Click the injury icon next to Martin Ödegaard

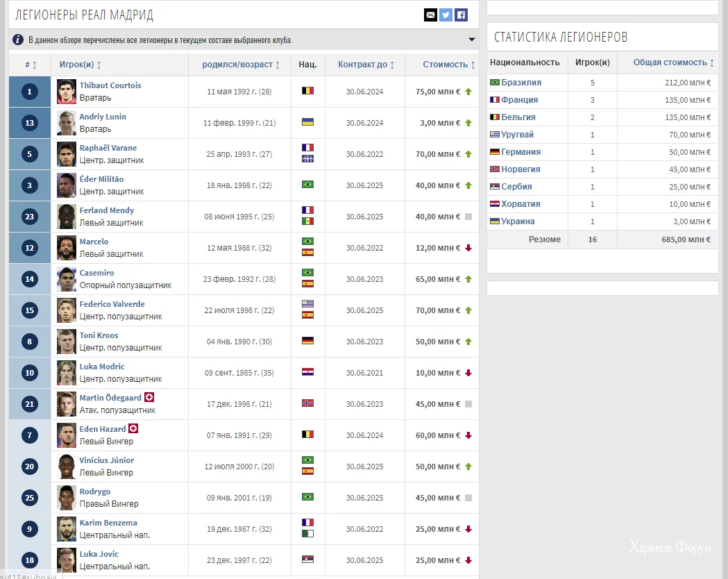[x=149, y=397]
